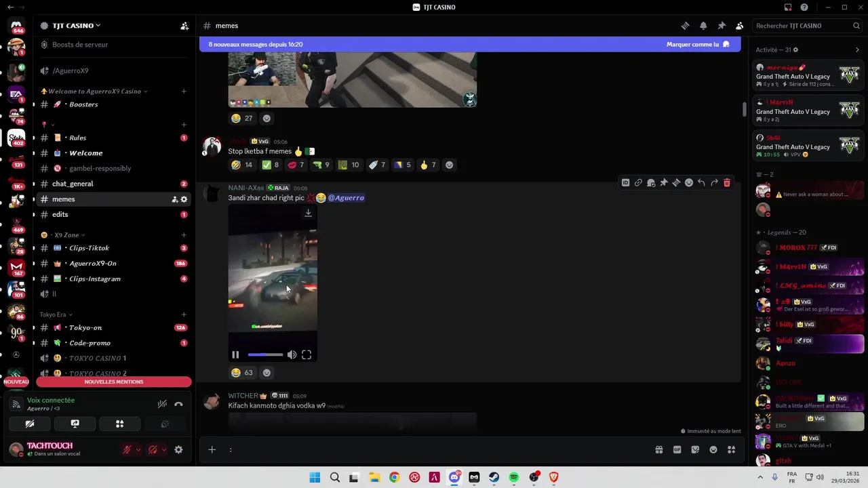The width and height of the screenshot is (868, 488).
Task: Open GIF picker in message bar
Action: [x=677, y=449]
